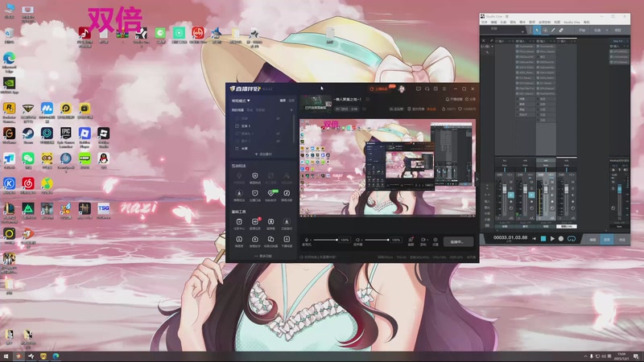Open the stream category pill selector
The height and width of the screenshot is (362, 644).
(x=347, y=109)
